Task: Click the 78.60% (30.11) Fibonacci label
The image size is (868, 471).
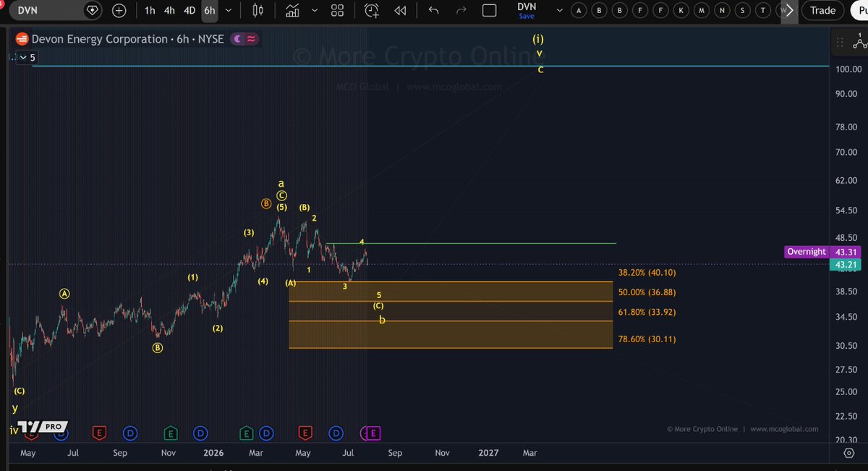Action: [647, 339]
